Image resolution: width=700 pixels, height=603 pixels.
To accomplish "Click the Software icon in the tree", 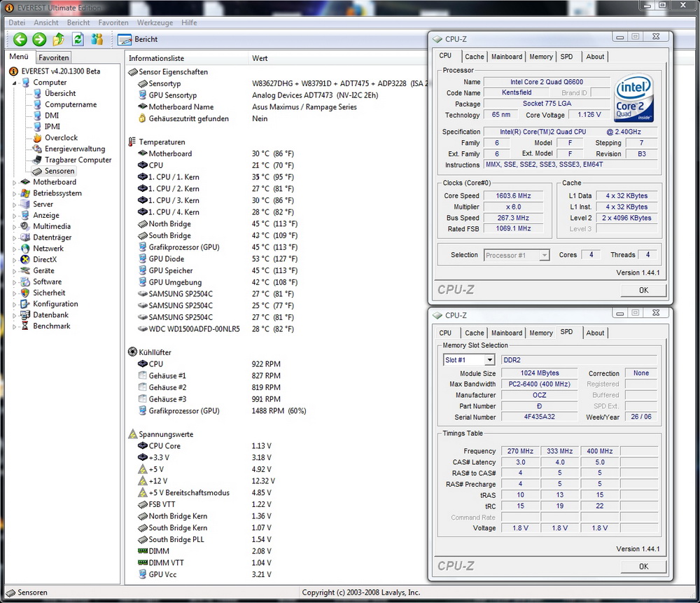I will pyautogui.click(x=25, y=282).
